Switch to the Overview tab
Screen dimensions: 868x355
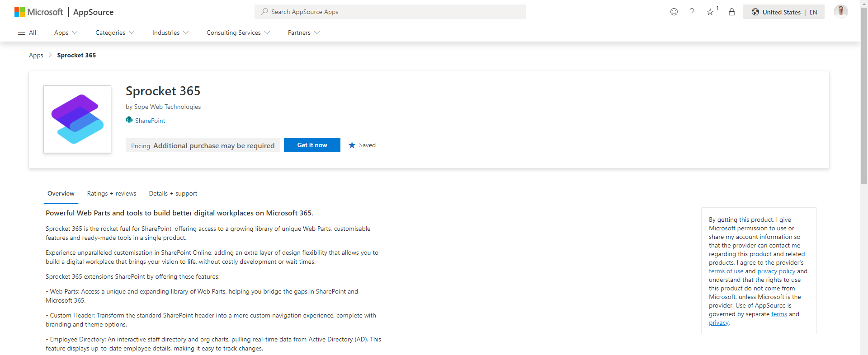pyautogui.click(x=61, y=193)
